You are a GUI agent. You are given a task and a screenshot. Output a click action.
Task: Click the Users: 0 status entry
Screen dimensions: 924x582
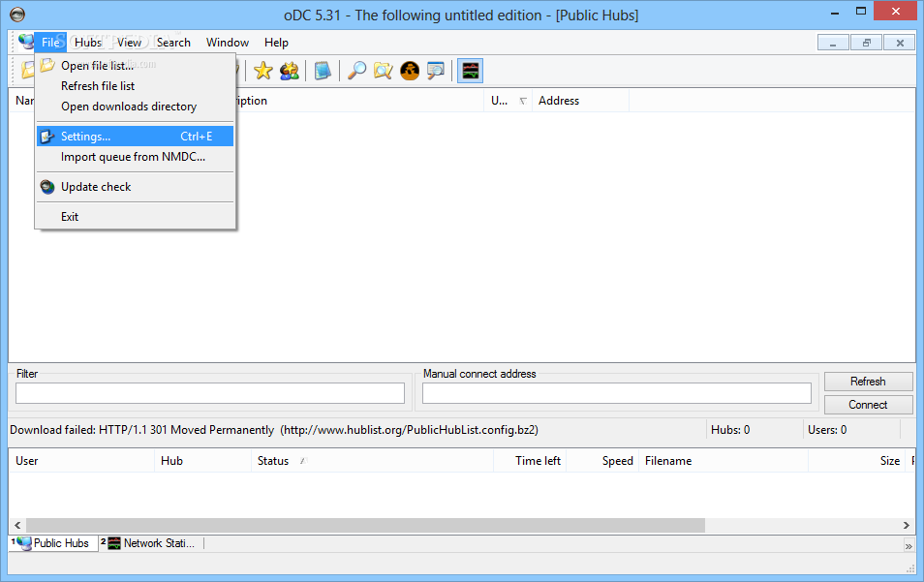[x=827, y=430]
